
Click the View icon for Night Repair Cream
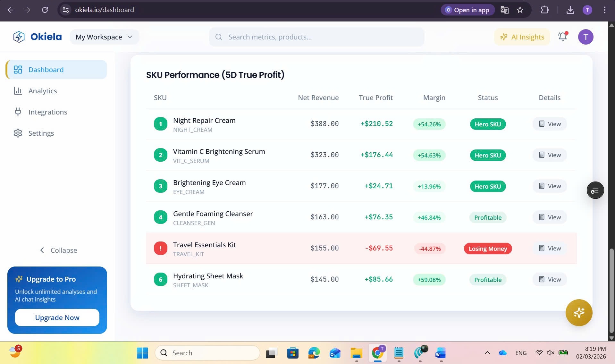click(x=549, y=124)
